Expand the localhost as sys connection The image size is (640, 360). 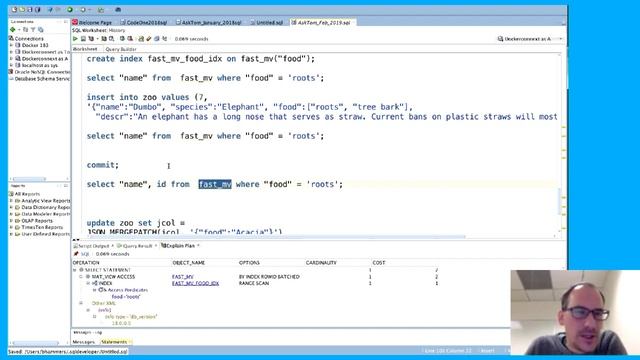[x=11, y=65]
